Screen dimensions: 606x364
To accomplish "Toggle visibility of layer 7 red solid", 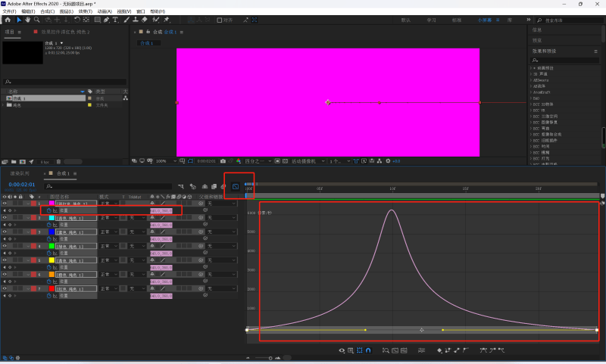I will (4, 288).
